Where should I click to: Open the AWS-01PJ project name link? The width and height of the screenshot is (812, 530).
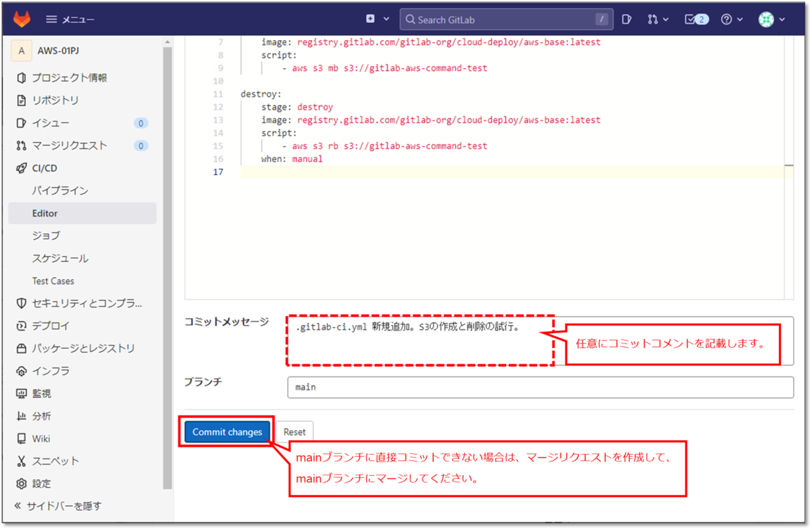pos(59,51)
